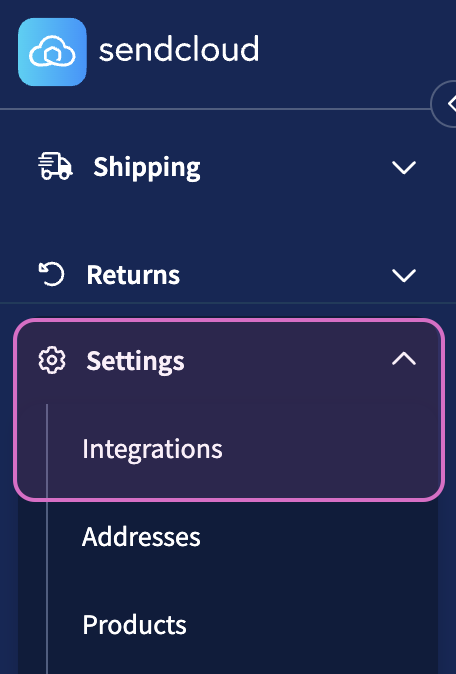Click the Shipping truck icon
This screenshot has width=456, height=674.
tap(55, 165)
